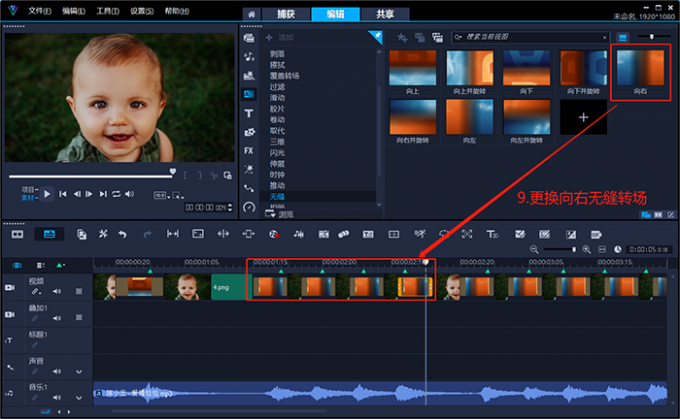This screenshot has height=419, width=680.
Task: Switch to the 共享 (Share) tab
Action: coord(385,14)
